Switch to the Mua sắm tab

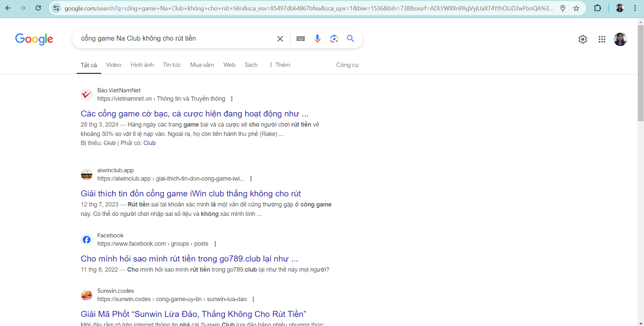point(202,65)
